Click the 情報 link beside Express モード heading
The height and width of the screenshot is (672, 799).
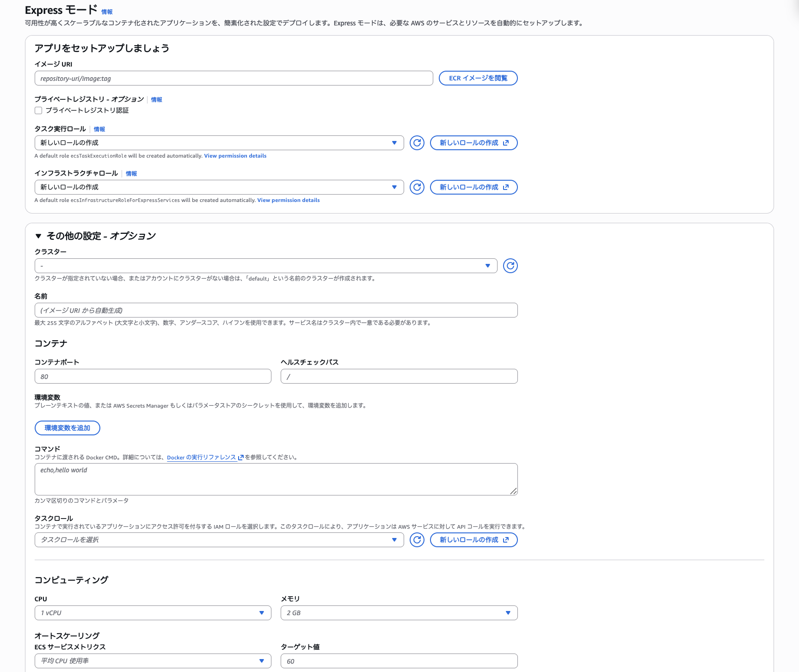107,12
